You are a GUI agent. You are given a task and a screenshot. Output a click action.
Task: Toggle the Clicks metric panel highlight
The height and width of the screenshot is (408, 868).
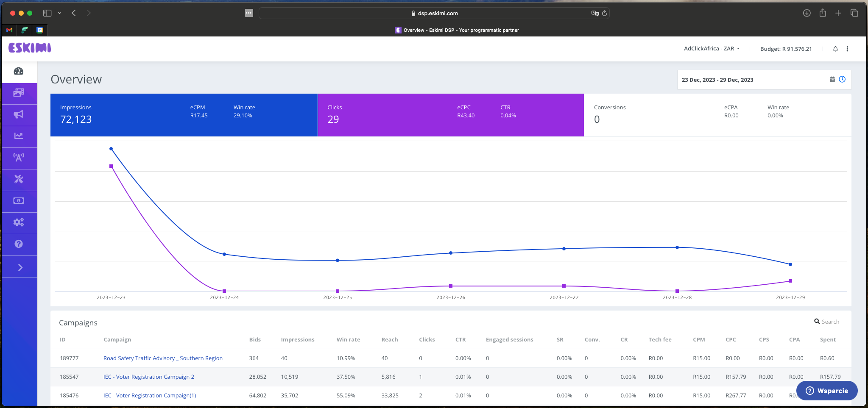pos(450,115)
